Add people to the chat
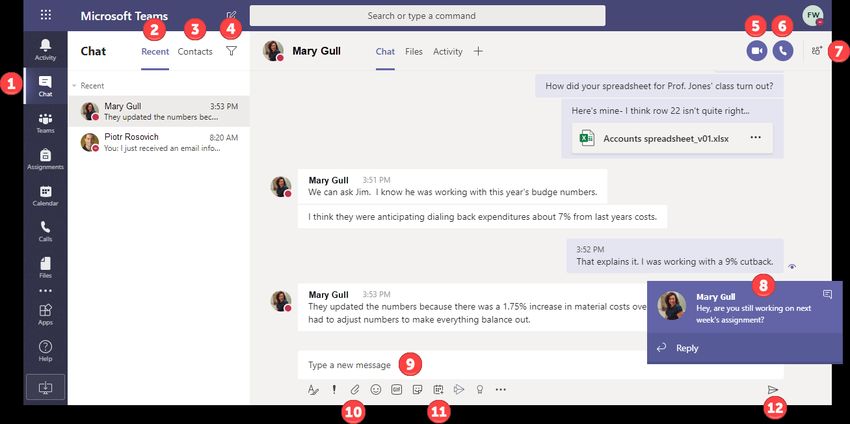This screenshot has width=850, height=424. tap(817, 50)
